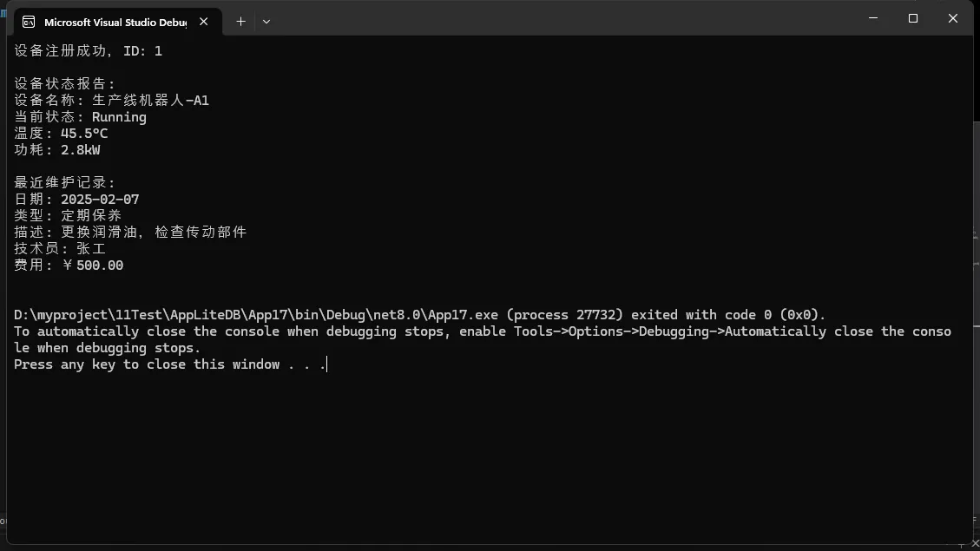Viewport: 980px width, 551px height.
Task: Click the date 2025-02-07
Action: pyautogui.click(x=100, y=200)
